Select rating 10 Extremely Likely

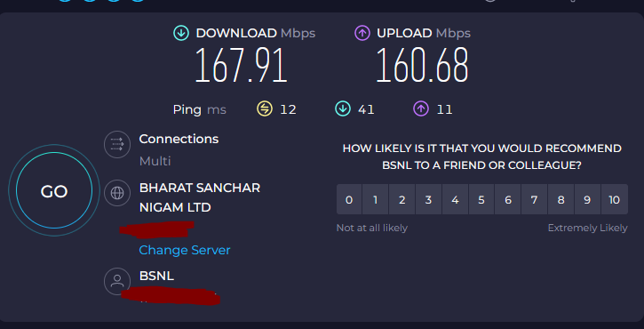click(615, 199)
